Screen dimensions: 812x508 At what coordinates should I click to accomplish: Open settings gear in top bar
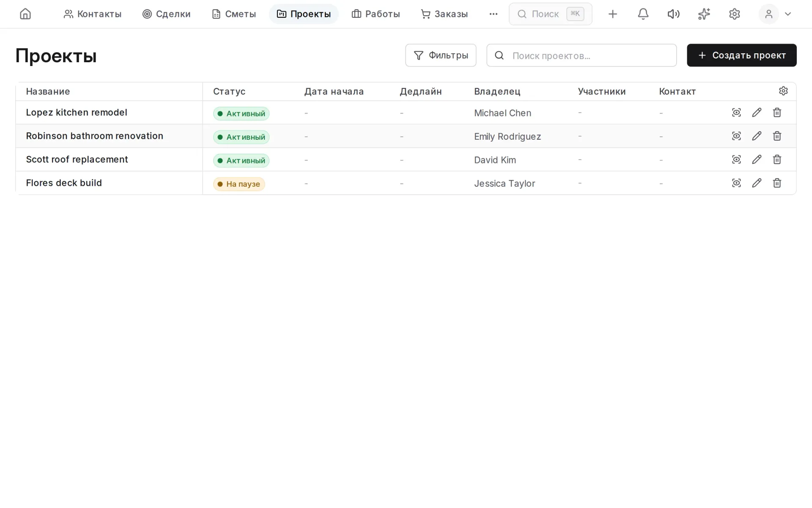tap(734, 14)
